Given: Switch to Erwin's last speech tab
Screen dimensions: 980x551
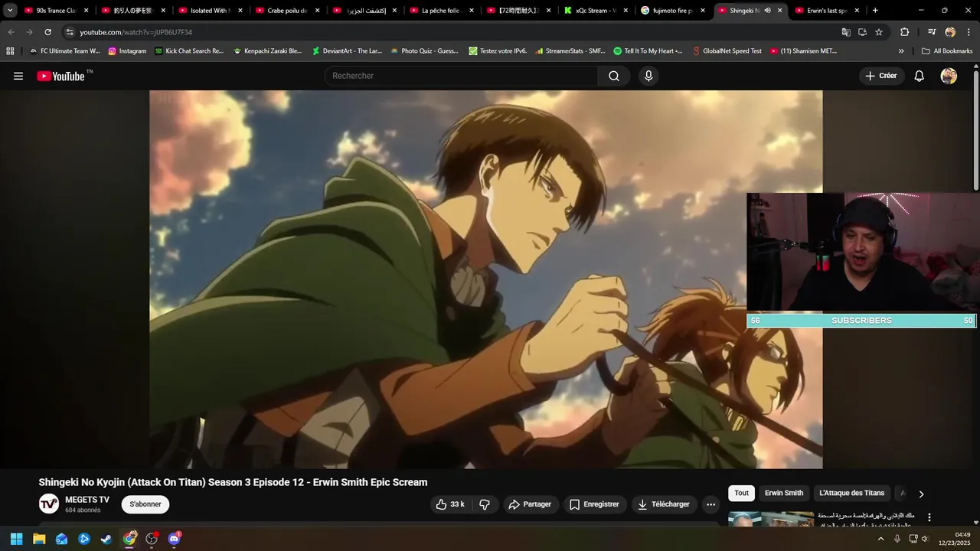Looking at the screenshot, I should 827,11.
